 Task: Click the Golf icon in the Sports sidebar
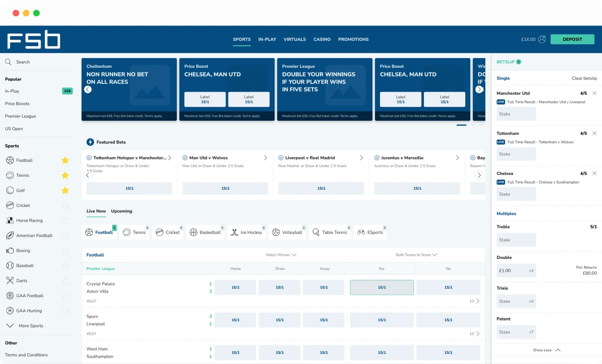(x=10, y=190)
